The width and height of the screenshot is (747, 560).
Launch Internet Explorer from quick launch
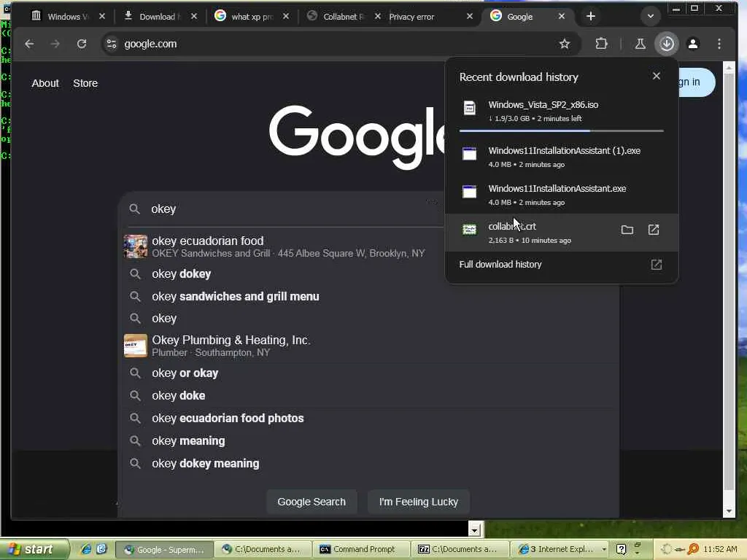coord(86,549)
